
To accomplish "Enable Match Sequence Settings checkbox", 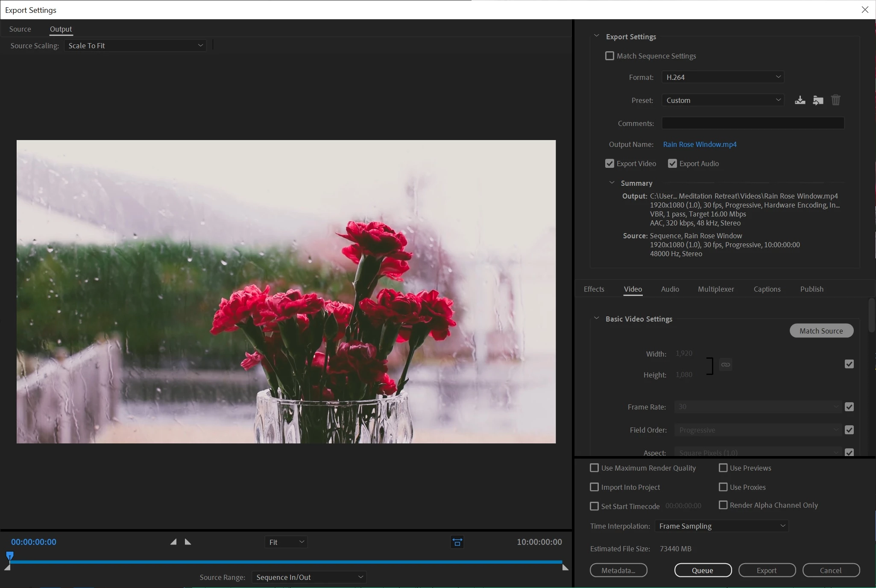I will pos(609,56).
